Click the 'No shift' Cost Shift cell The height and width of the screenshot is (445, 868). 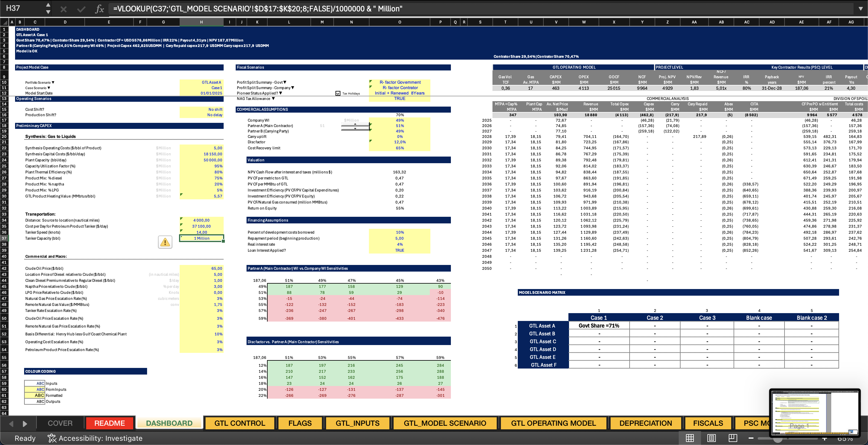[x=201, y=109]
